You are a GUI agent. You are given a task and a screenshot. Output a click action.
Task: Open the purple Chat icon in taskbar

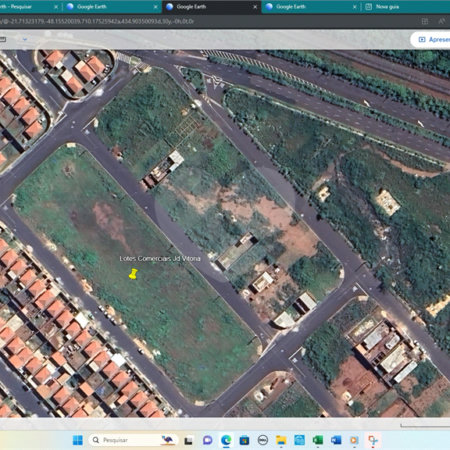207,440
